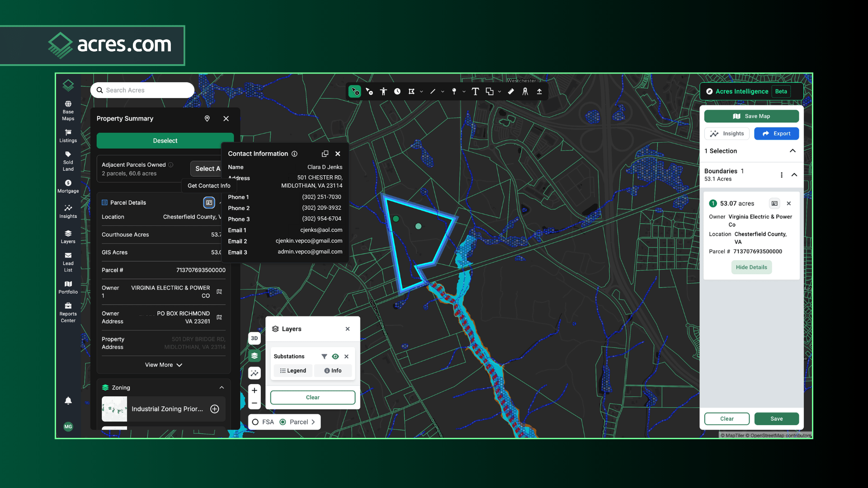Click the upload icon in toolbar
The width and height of the screenshot is (868, 488).
pyautogui.click(x=539, y=91)
